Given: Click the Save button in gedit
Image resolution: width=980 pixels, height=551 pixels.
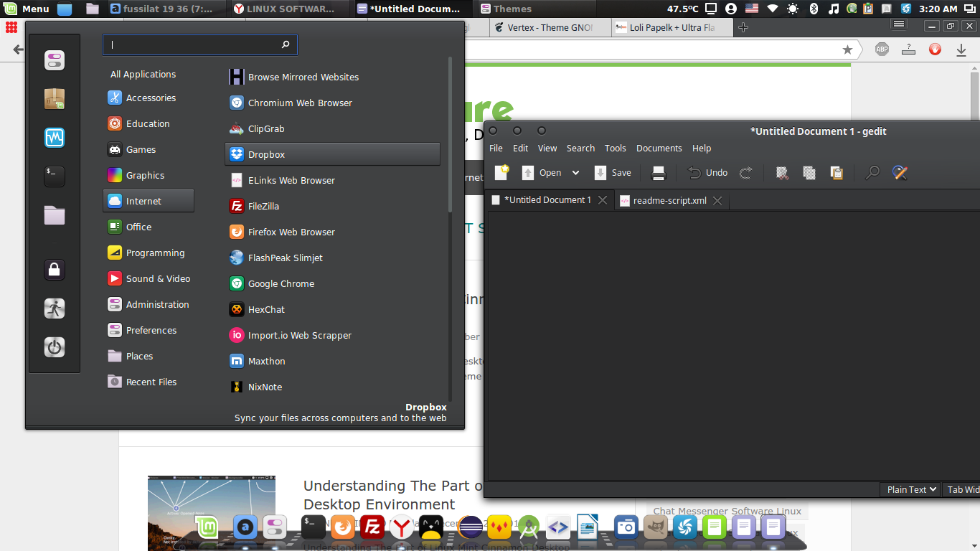Looking at the screenshot, I should click(x=613, y=172).
